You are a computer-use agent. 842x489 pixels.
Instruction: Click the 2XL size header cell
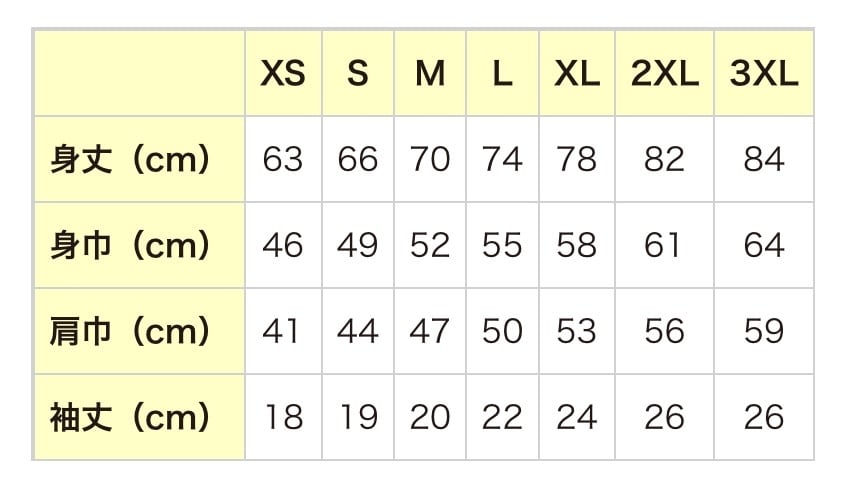tap(664, 73)
